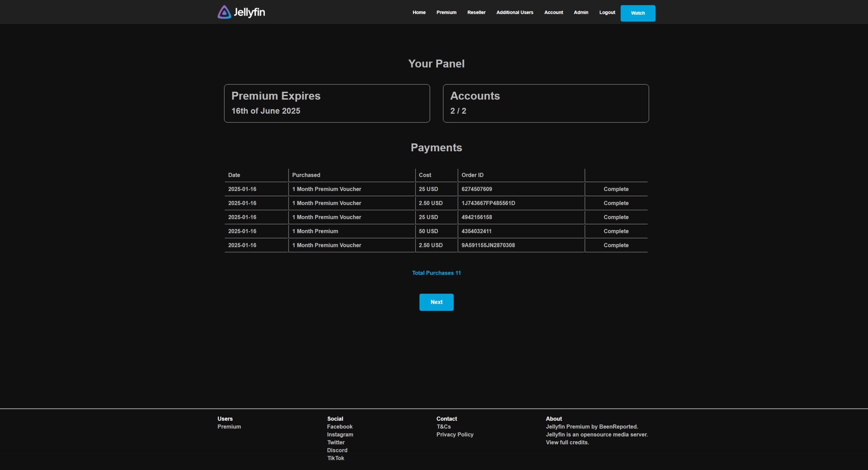Select Additional Users in navbar
Screen dimensions: 868x470
point(514,13)
